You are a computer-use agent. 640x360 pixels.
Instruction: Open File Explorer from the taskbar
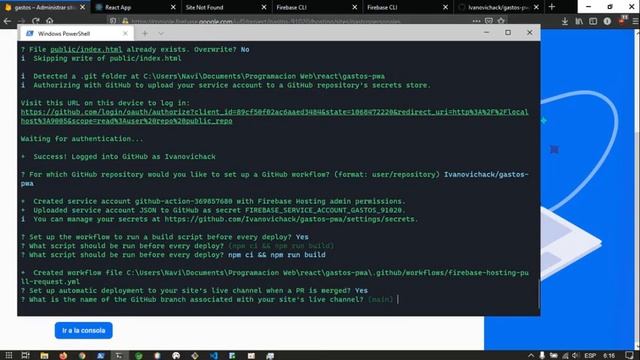(44, 356)
